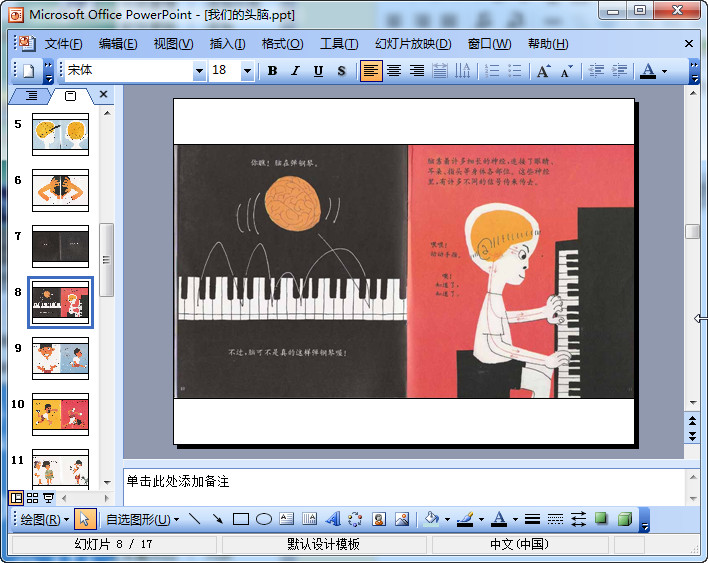The width and height of the screenshot is (708, 563).
Task: Apply font color from formatting toolbar
Action: [648, 71]
